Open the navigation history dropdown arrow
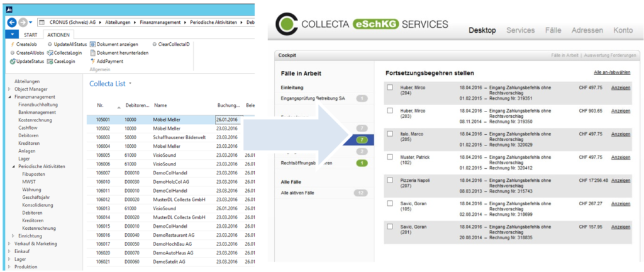 (31, 23)
